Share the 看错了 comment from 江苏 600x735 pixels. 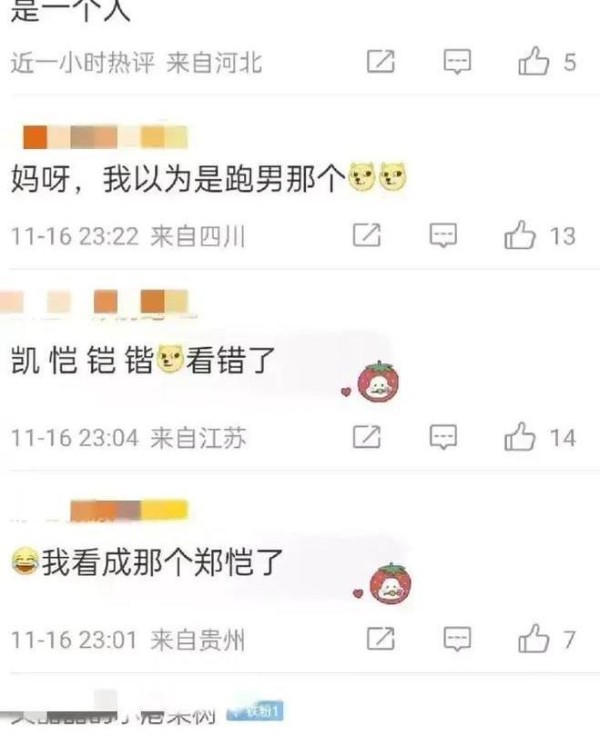point(367,437)
